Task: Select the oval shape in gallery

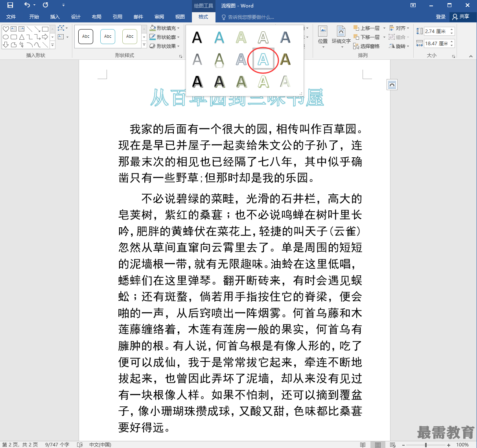Action: point(6,37)
